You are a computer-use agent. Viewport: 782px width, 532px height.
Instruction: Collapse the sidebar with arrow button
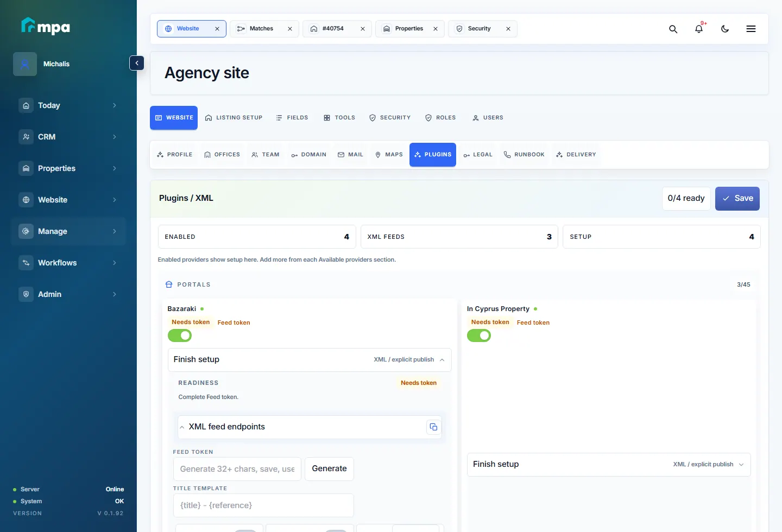coord(137,63)
